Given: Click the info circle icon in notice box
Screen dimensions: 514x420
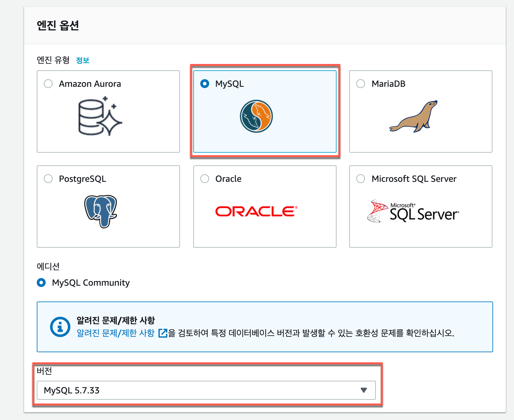Looking at the screenshot, I should click(x=60, y=327).
